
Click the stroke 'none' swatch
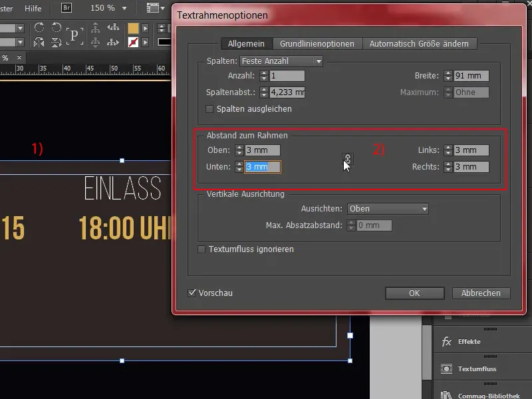pos(133,43)
